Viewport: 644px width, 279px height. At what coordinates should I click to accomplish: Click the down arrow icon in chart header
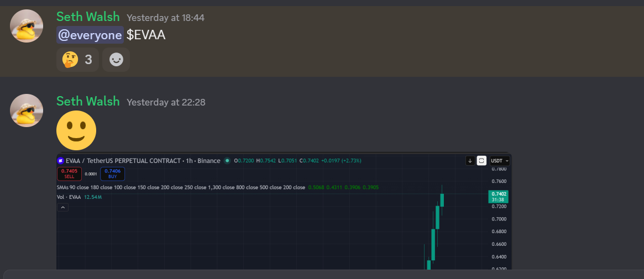click(470, 161)
